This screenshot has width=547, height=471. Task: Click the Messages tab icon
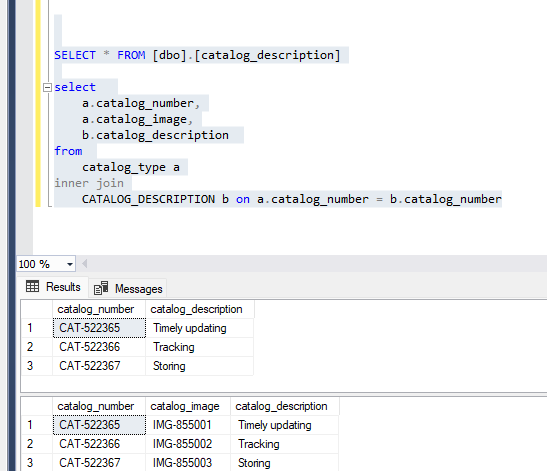(x=101, y=288)
